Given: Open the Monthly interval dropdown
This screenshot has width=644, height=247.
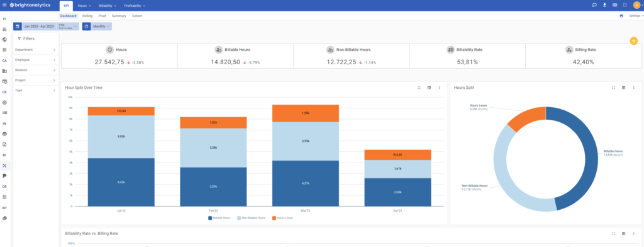Looking at the screenshot, I should click(101, 26).
